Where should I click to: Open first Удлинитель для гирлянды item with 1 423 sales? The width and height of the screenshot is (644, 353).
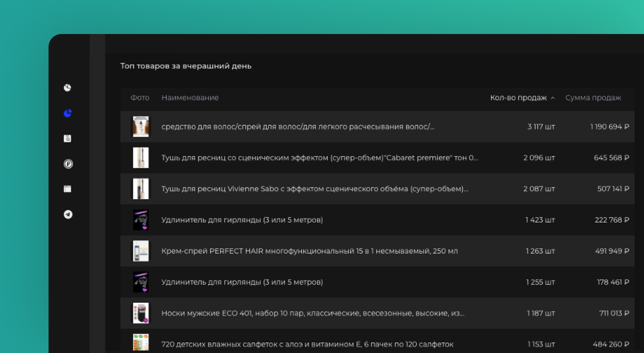click(242, 220)
